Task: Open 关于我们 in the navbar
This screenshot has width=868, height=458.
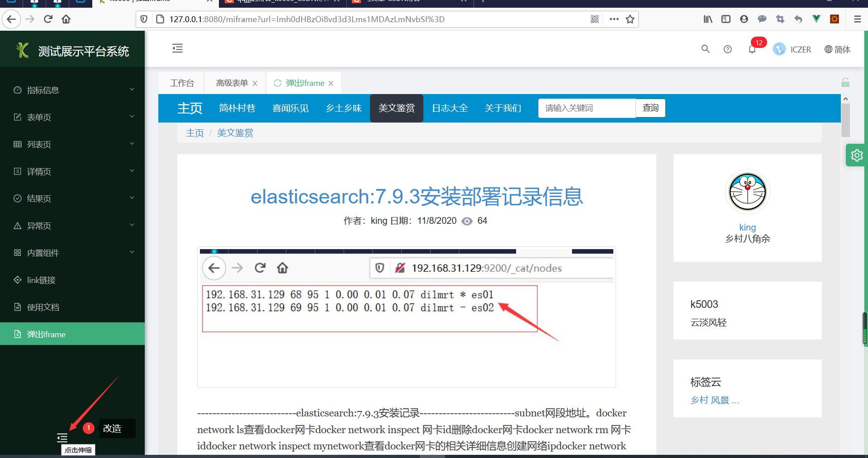Action: pos(503,108)
